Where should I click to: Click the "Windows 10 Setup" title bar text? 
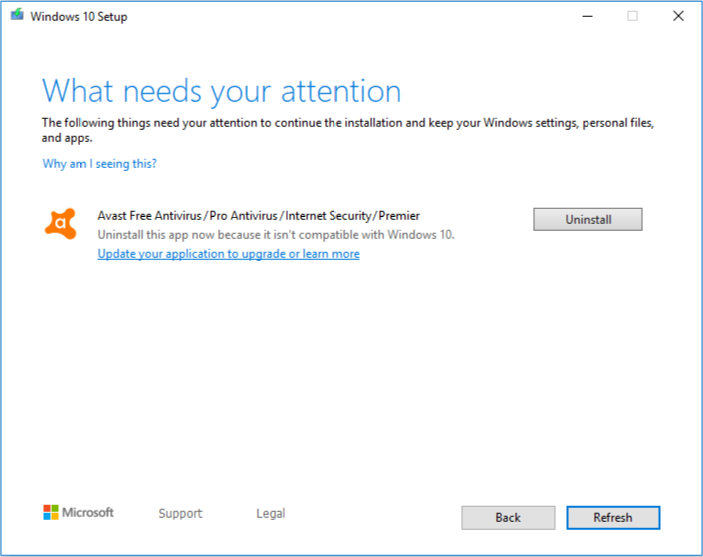click(79, 16)
